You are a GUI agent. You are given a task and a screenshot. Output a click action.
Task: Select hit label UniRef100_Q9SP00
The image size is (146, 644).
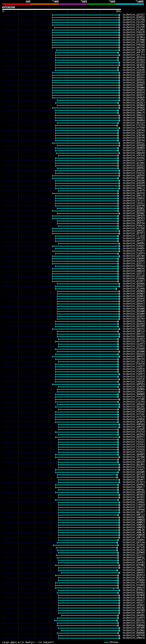tap(134, 80)
